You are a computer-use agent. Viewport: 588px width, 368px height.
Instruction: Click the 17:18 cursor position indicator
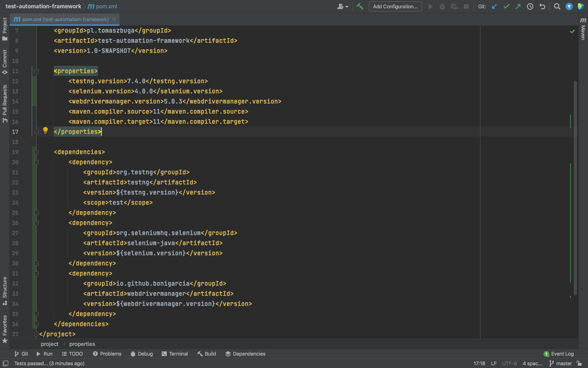(x=479, y=363)
